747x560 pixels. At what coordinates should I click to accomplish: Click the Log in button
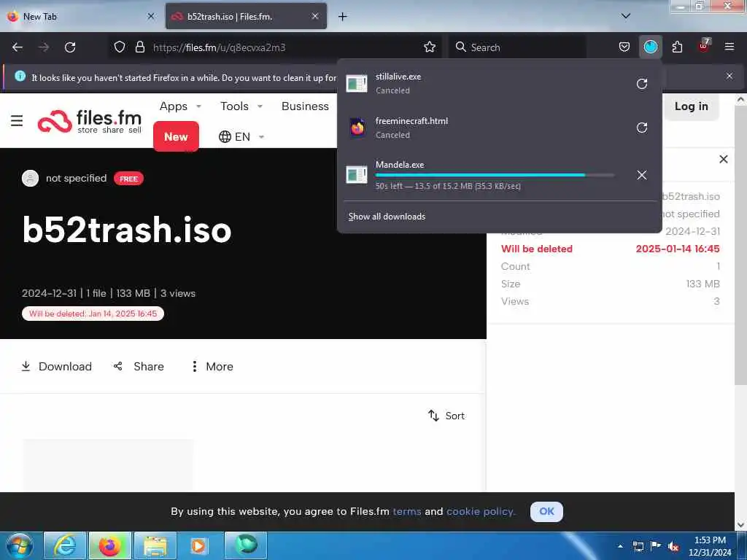692,106
